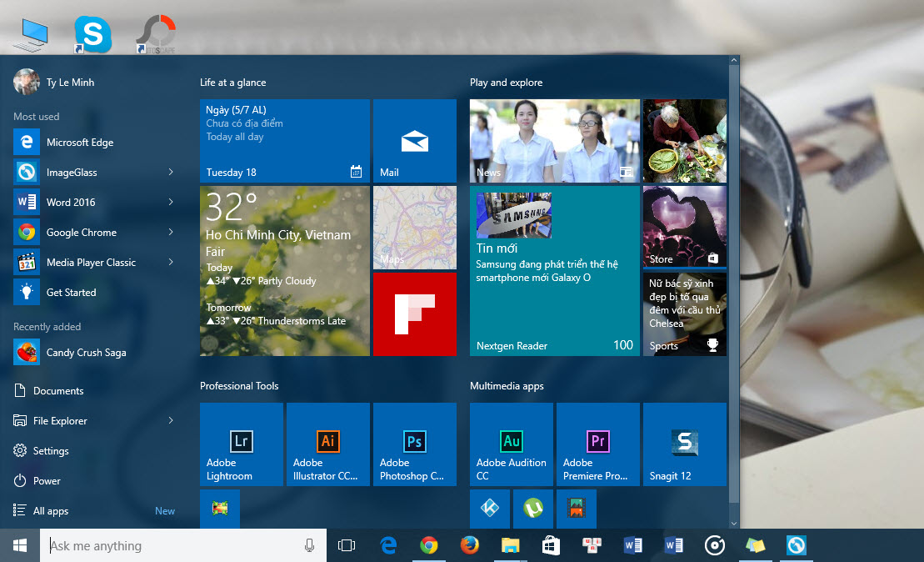This screenshot has width=924, height=562.
Task: Open the Adobe Photoshop tile
Action: click(415, 444)
